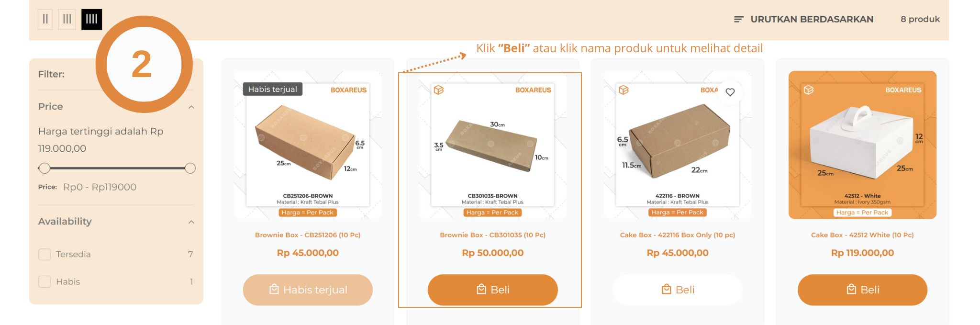980x325 pixels.
Task: Click the sort lines icon beside Urutkan Berdasarkan
Action: click(x=739, y=19)
